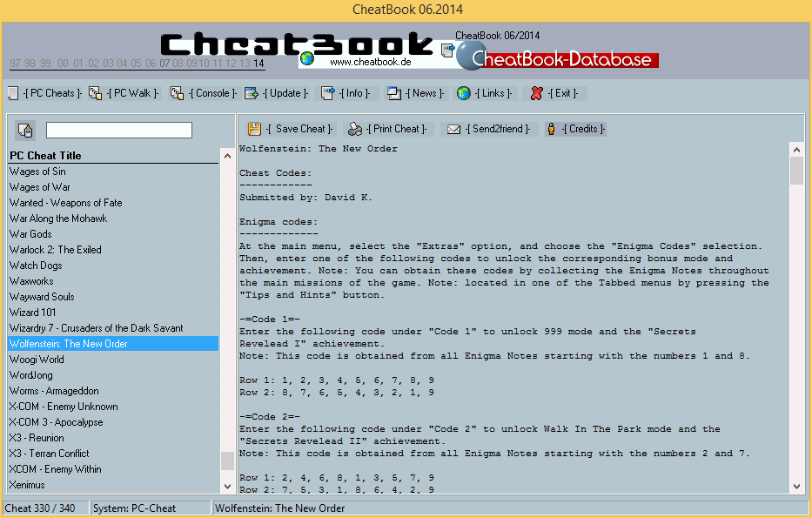Select Wizardry 7 - Crusaders of the Dark Savant

(x=113, y=328)
